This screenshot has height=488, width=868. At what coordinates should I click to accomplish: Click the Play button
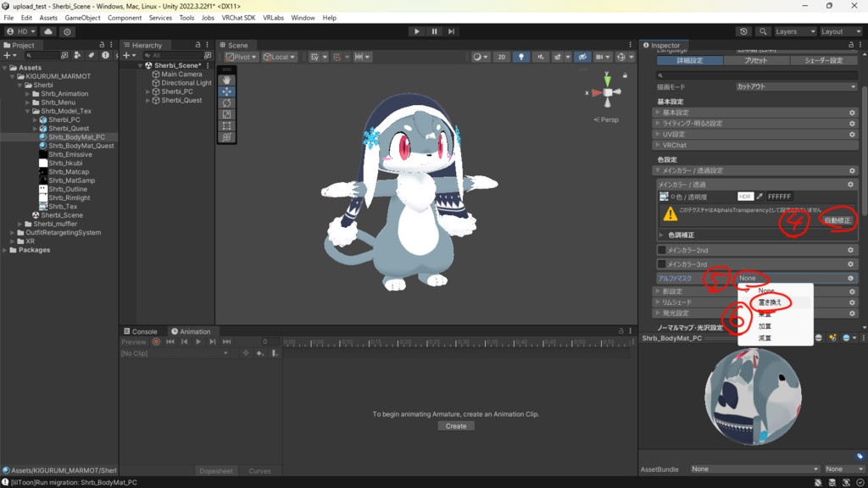pos(417,31)
